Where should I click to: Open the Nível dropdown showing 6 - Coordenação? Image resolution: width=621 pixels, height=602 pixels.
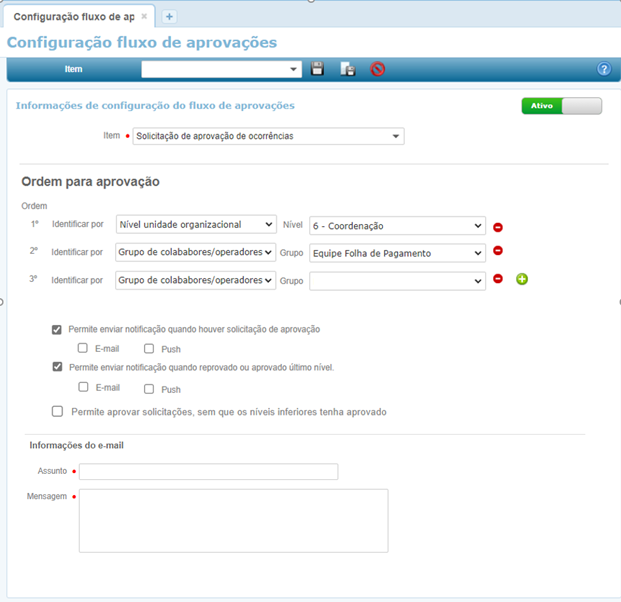(x=397, y=226)
